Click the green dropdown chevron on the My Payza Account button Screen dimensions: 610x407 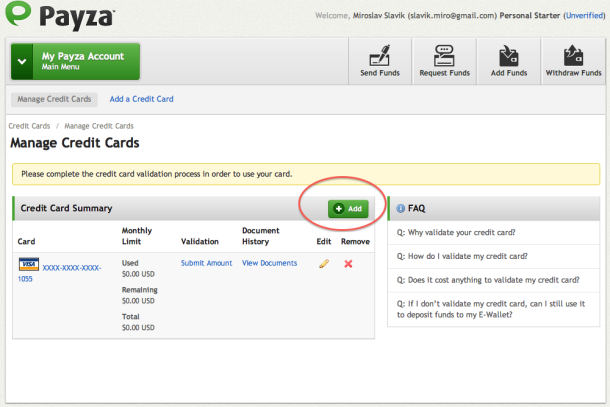click(22, 61)
